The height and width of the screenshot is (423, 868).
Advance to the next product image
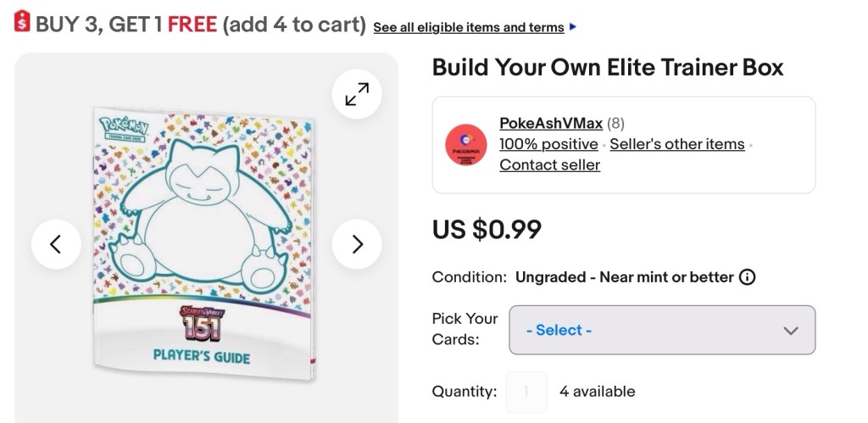357,245
